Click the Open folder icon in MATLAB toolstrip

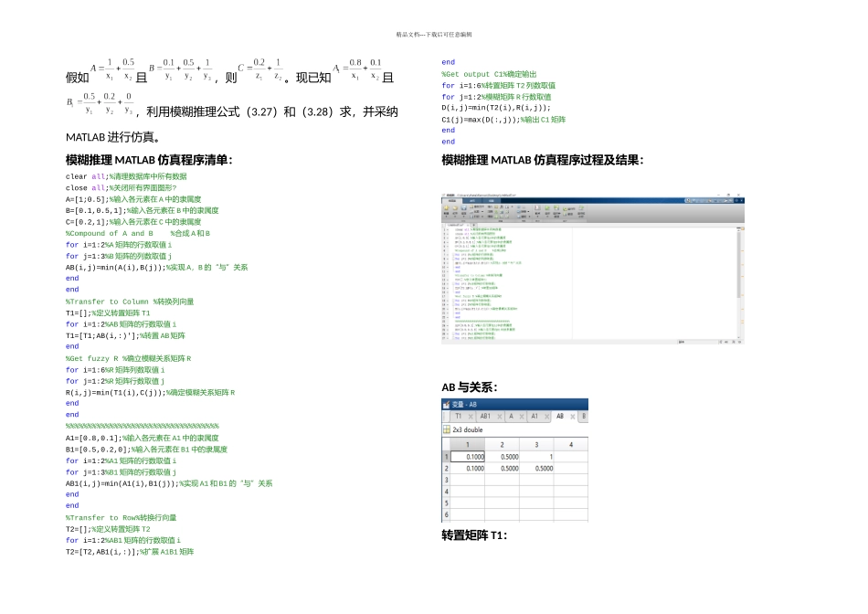(x=455, y=208)
